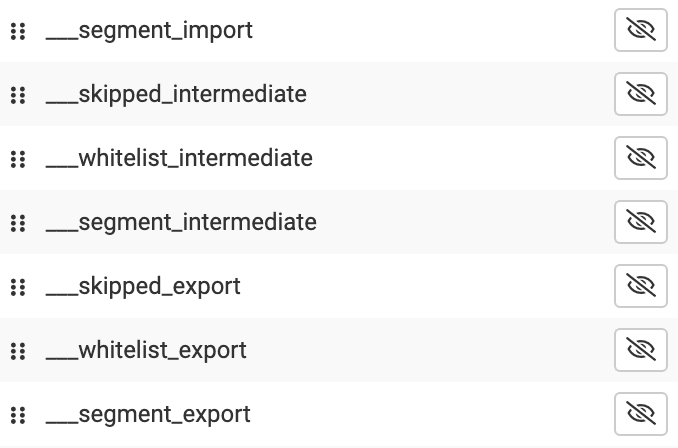Select the ___whitelist_export row label
Screen dimensions: 678x448
146,351
